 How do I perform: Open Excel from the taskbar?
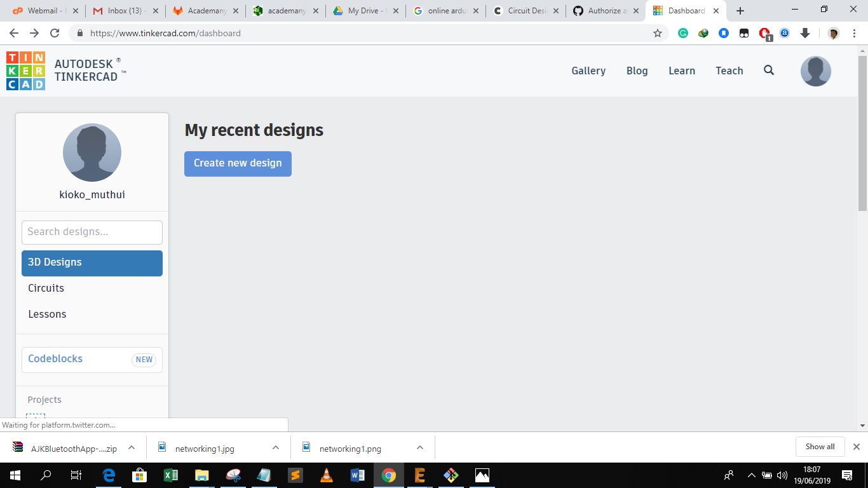[x=171, y=475]
